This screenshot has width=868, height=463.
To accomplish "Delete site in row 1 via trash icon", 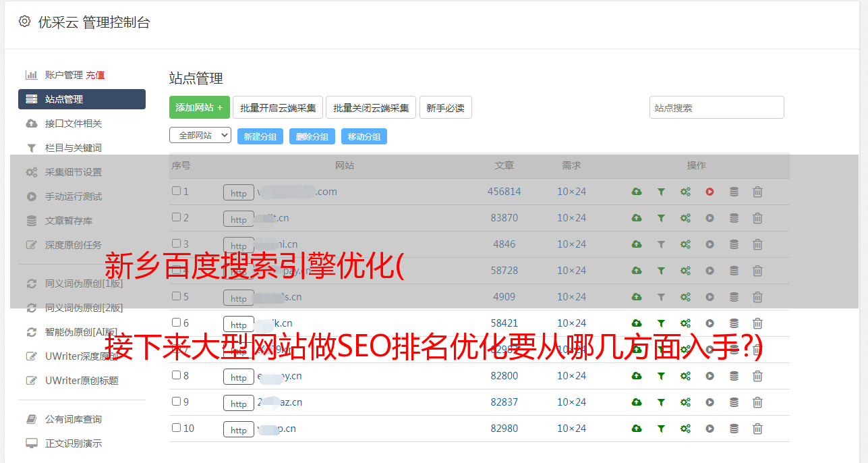I will pos(757,192).
